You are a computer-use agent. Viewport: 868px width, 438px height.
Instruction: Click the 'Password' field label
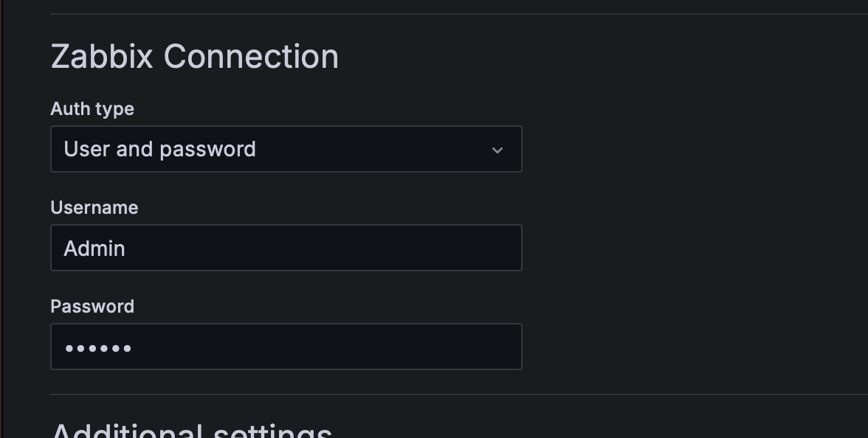pos(92,307)
